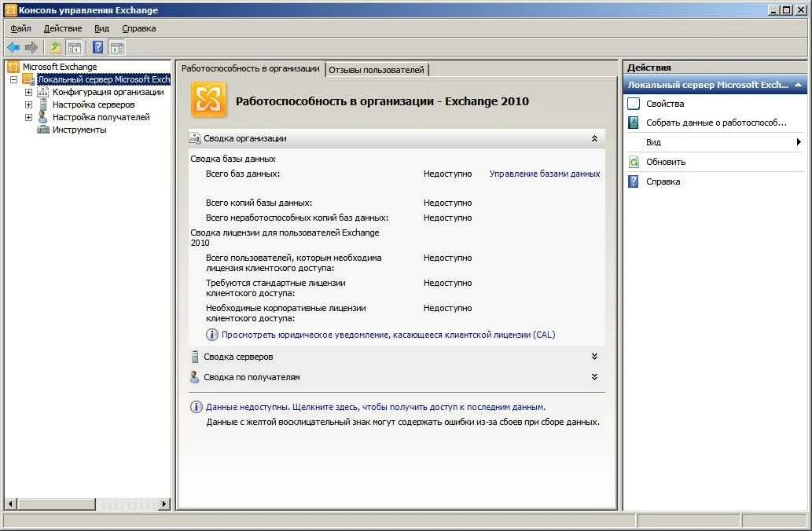The width and height of the screenshot is (812, 531).
Task: Expand Настройка серверов tree node
Action: [x=29, y=104]
